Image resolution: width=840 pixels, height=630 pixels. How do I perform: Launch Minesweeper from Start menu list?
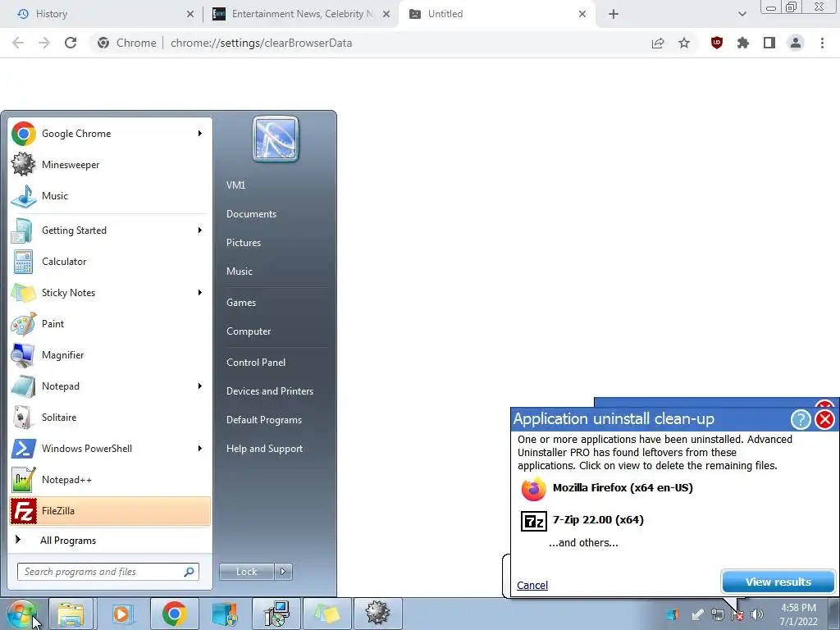point(110,164)
